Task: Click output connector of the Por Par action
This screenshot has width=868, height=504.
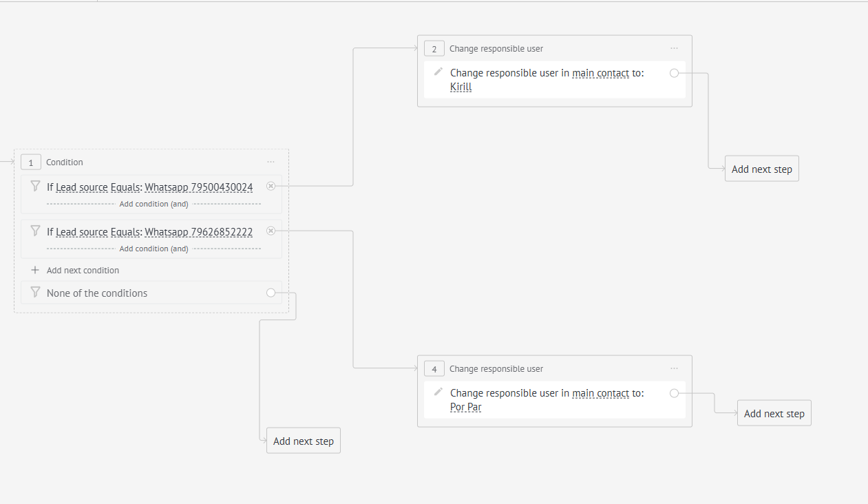Action: click(x=674, y=393)
